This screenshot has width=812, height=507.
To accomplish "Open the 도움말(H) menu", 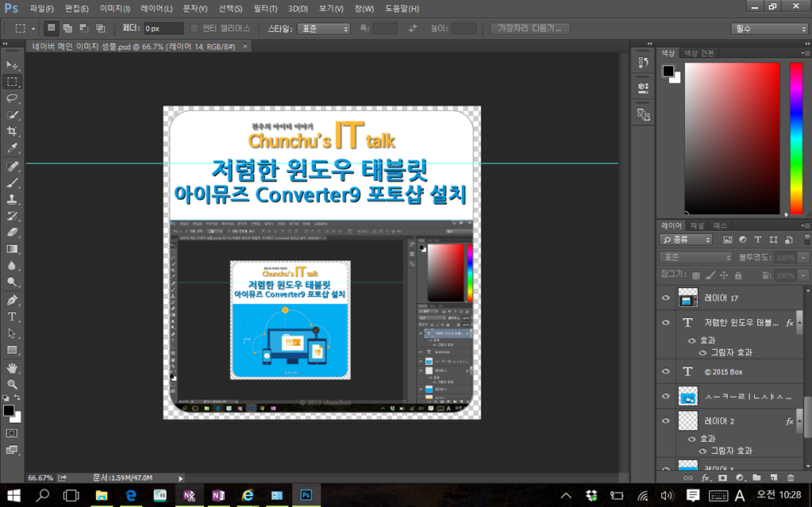I will click(x=402, y=9).
